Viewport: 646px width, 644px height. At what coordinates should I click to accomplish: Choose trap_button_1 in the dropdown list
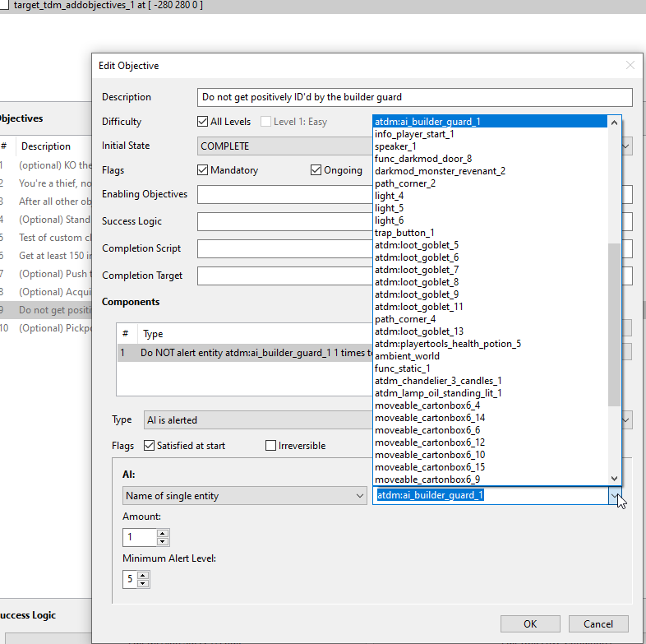(404, 233)
